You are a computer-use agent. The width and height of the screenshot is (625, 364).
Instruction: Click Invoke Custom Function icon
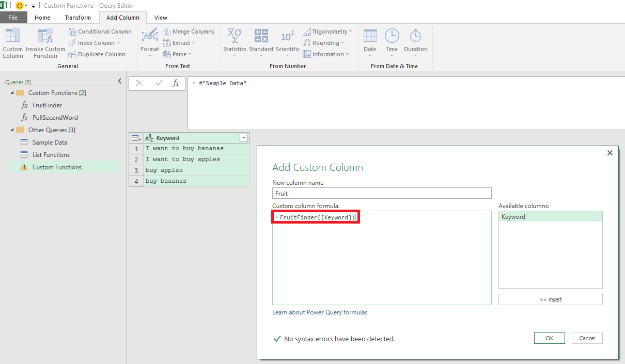point(45,43)
